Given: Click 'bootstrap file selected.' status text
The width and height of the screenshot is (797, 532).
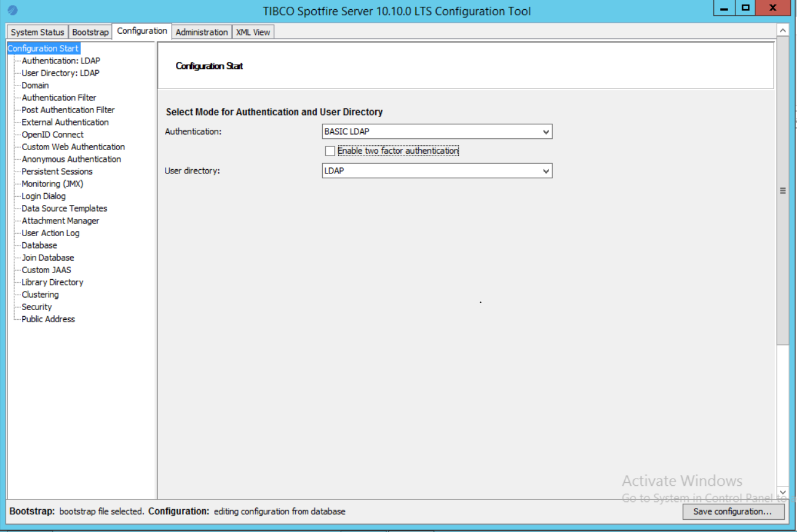Looking at the screenshot, I should click(101, 511).
